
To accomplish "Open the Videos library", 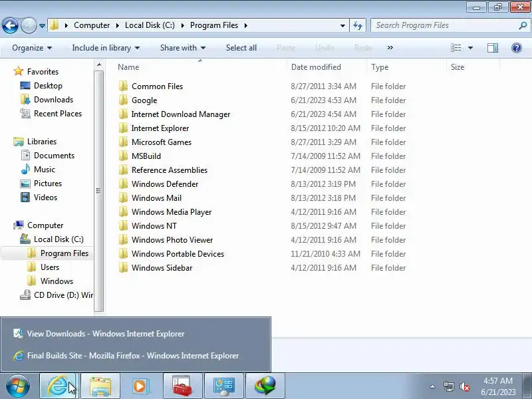I will click(x=39, y=197).
